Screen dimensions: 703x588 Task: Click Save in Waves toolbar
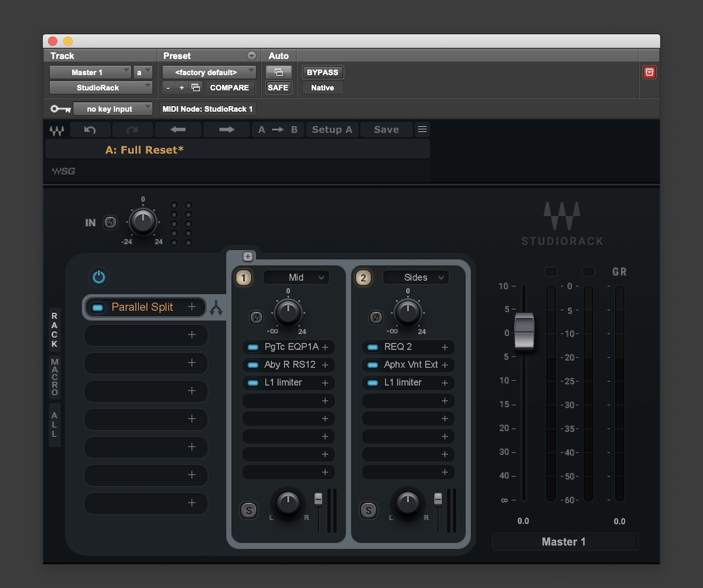[x=387, y=130]
